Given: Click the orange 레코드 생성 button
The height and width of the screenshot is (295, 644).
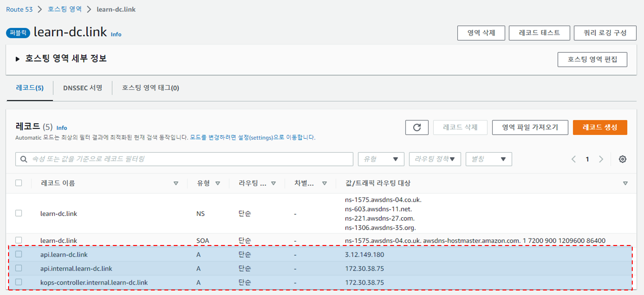Looking at the screenshot, I should 600,127.
